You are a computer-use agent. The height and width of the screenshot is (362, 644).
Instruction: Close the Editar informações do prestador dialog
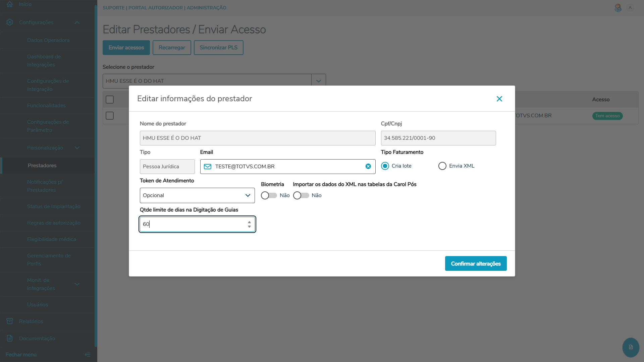coord(499,99)
